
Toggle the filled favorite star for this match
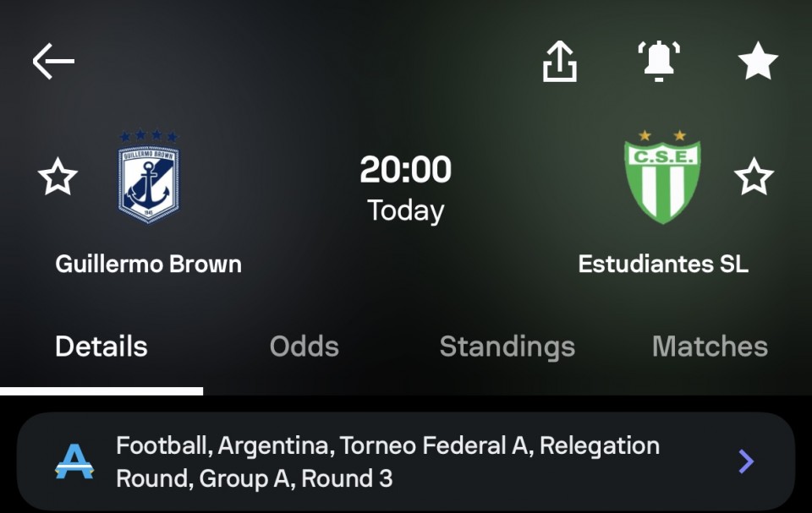[x=758, y=61]
